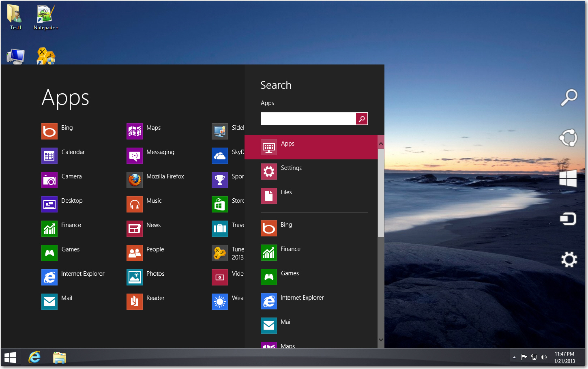Viewport: 588px width, 369px height.
Task: Expand hidden icons in the system tray
Action: coord(513,357)
